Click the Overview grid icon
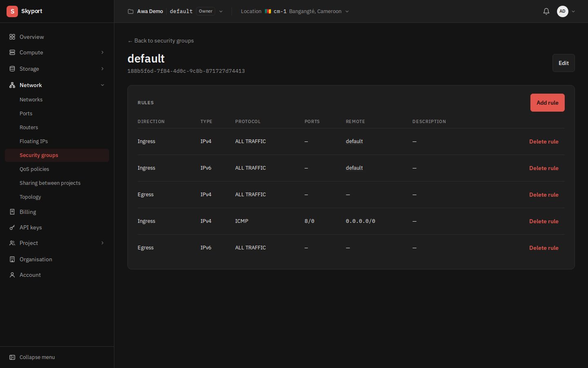 [12, 37]
